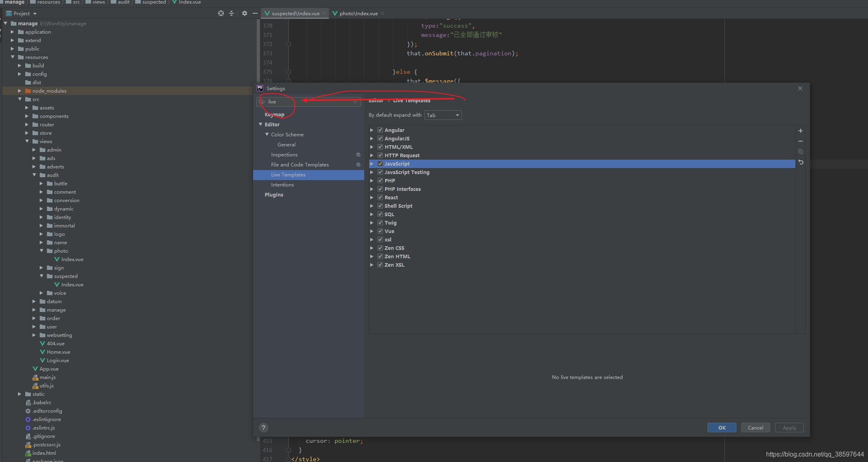Click the restore defaults revert icon
Image resolution: width=868 pixels, height=462 pixels.
801,162
